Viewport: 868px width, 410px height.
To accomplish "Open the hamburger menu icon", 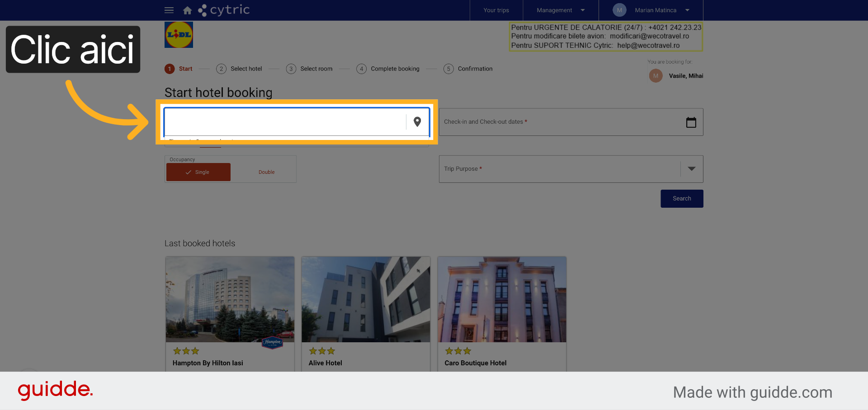I will [169, 10].
